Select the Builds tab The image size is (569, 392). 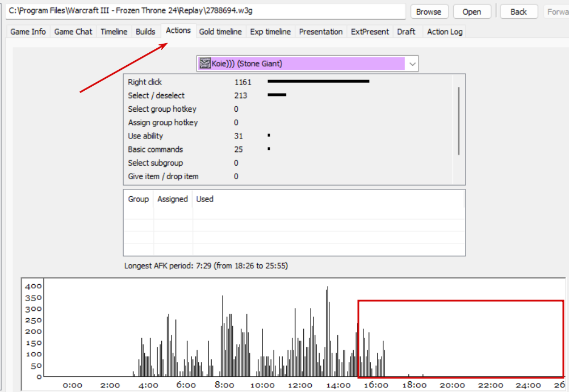tap(145, 32)
